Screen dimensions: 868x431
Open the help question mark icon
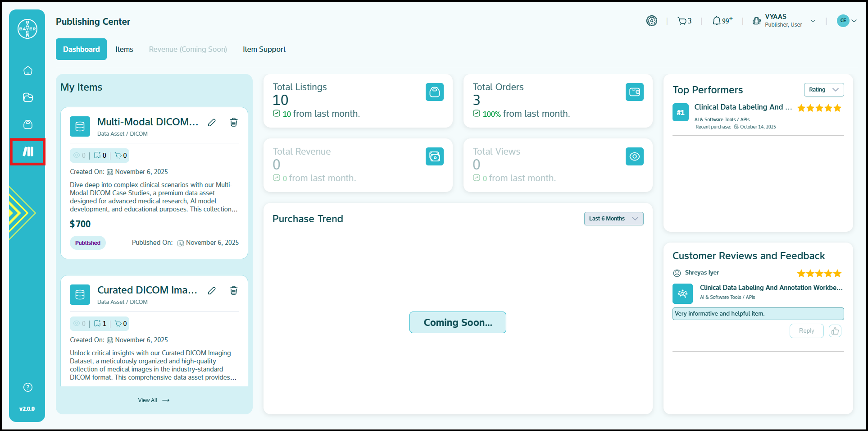28,387
